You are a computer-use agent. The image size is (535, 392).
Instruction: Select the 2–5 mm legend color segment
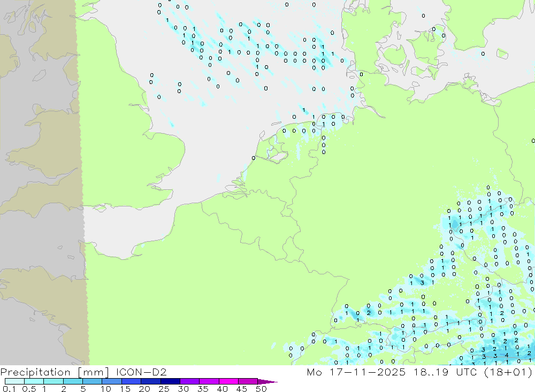click(73, 381)
